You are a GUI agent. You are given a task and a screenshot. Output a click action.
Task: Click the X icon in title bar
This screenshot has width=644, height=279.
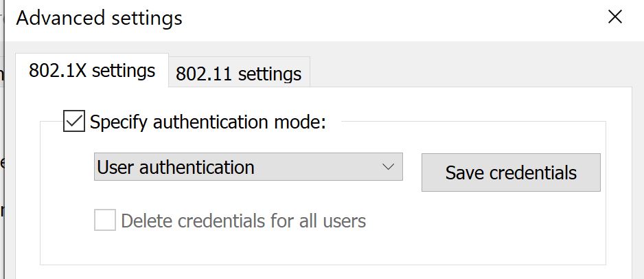(x=615, y=17)
